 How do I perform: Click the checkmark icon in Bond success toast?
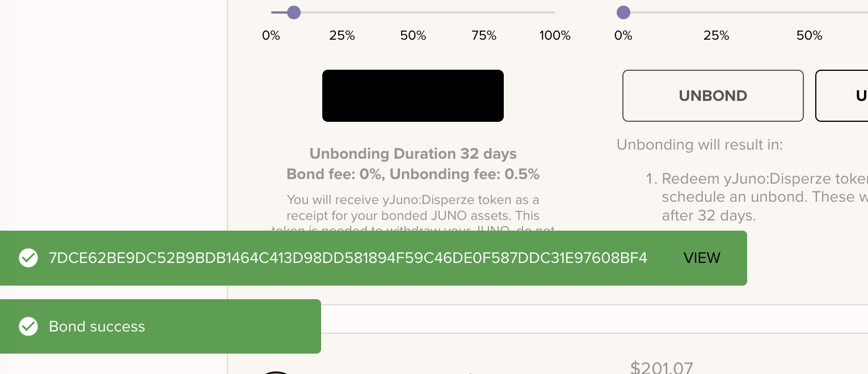click(x=28, y=326)
